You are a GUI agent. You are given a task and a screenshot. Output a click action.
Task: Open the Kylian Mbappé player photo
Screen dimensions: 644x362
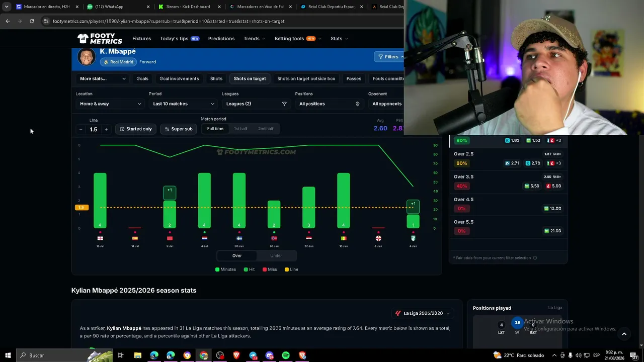87,57
